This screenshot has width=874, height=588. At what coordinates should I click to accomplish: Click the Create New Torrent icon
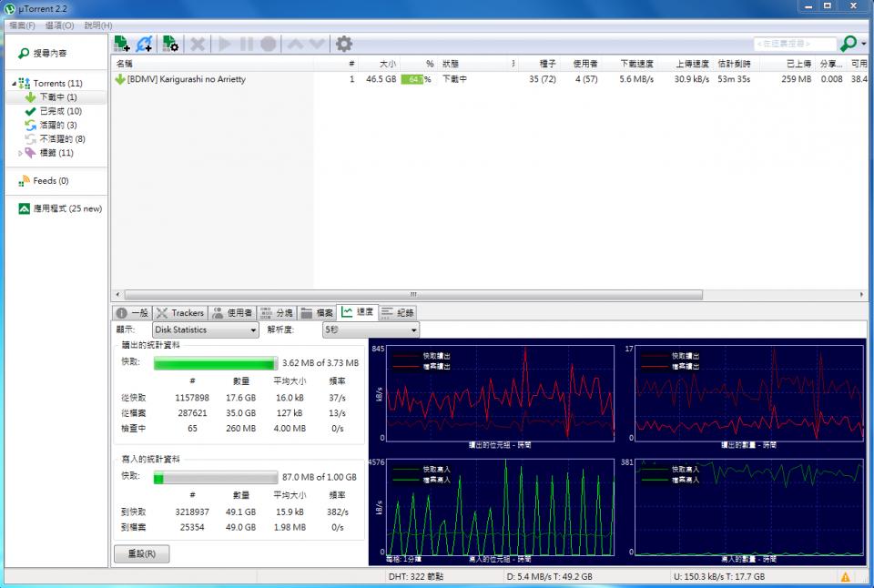click(x=170, y=44)
